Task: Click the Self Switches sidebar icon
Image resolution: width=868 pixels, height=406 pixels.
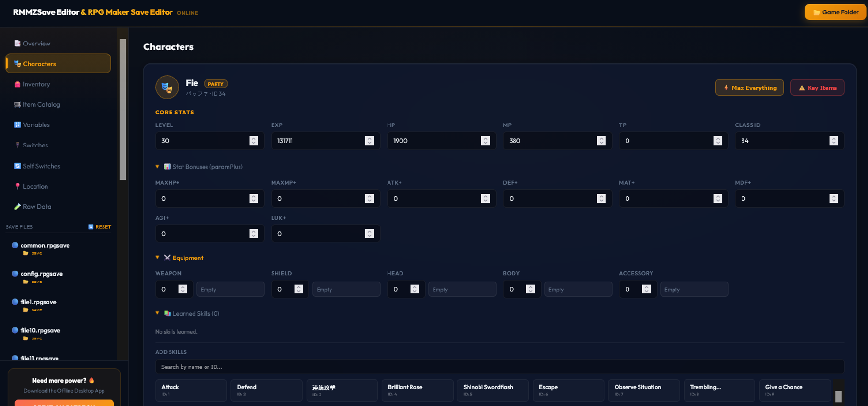Action: coord(18,166)
